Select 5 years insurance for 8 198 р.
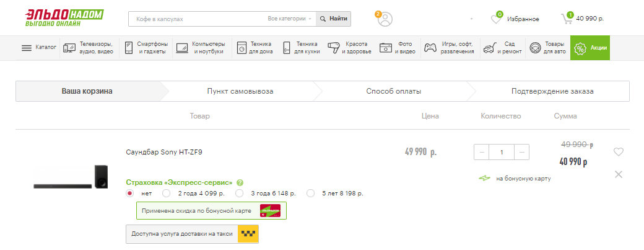The height and width of the screenshot is (250, 644). point(310,193)
